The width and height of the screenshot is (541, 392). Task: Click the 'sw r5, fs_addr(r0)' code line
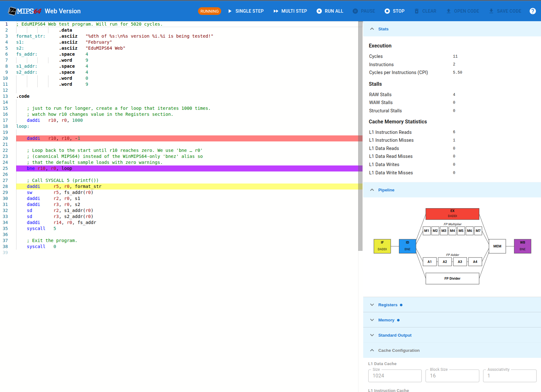click(x=60, y=192)
